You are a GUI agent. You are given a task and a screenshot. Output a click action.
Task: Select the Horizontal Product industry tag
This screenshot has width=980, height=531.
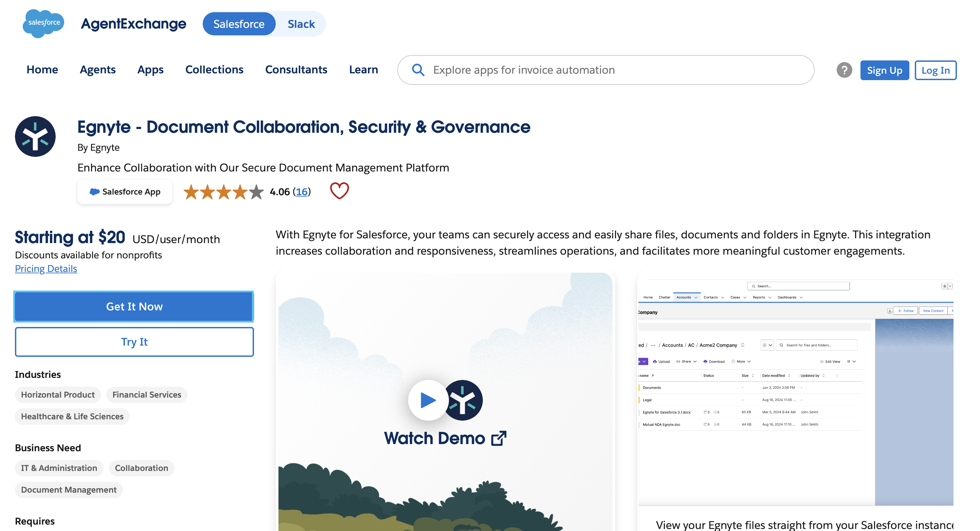(58, 395)
